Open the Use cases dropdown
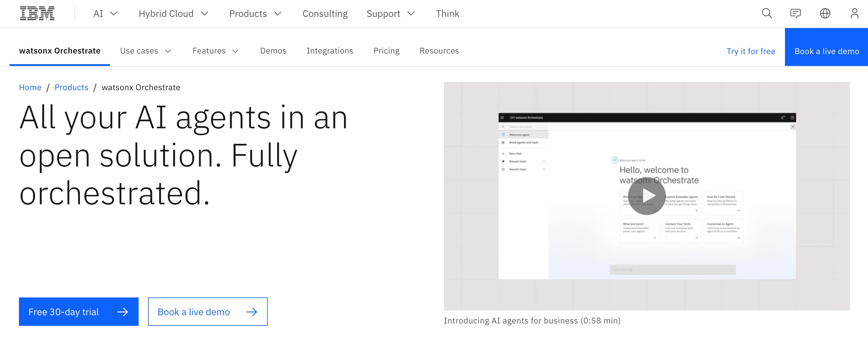The image size is (868, 343). pyautogui.click(x=146, y=51)
